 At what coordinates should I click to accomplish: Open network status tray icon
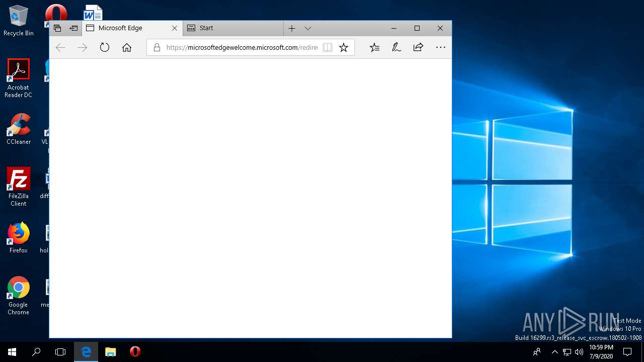[x=567, y=352]
